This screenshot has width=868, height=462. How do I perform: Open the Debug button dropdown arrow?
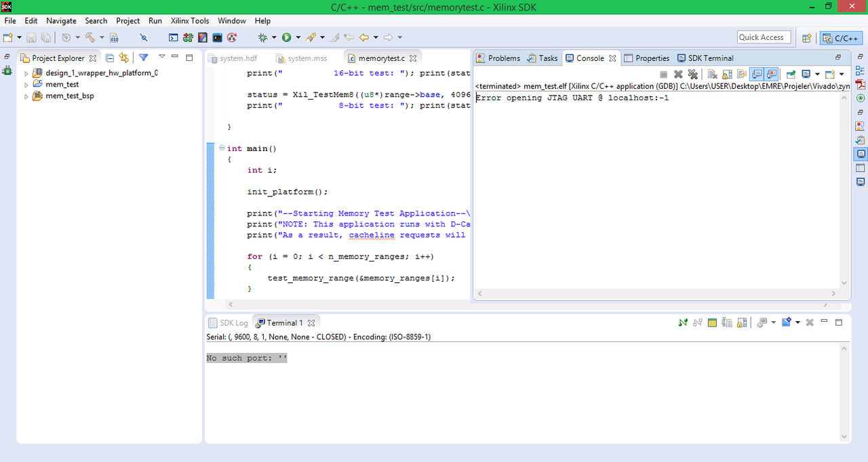point(274,37)
